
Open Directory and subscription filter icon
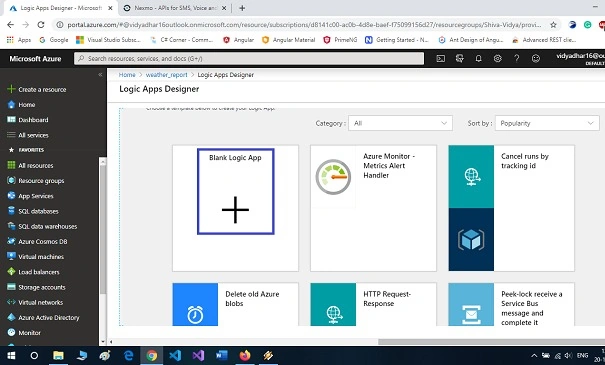(x=459, y=59)
